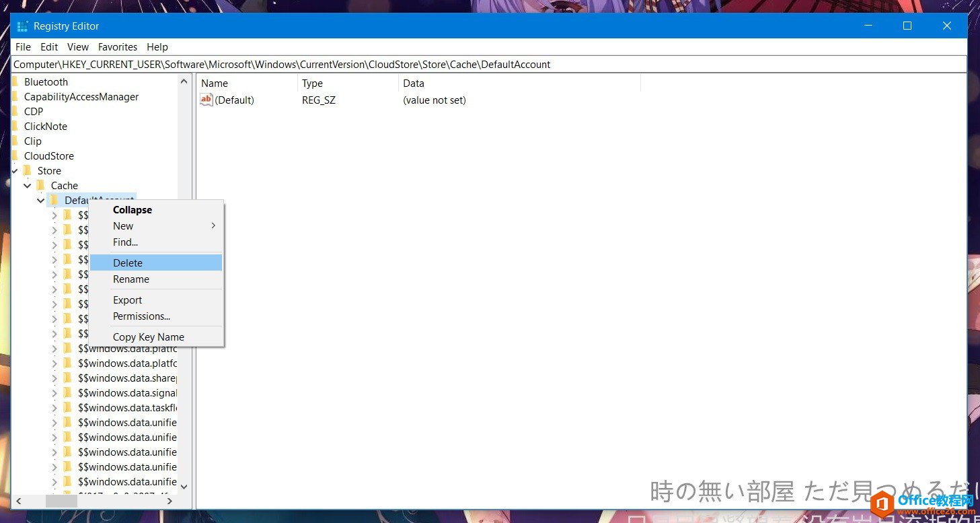Choose Delete in the context menu
The image size is (980, 523).
pos(156,263)
